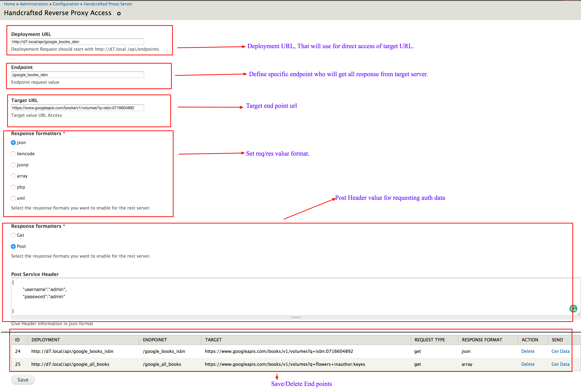Delete endpoint row 25 google_all_books

(x=528, y=364)
